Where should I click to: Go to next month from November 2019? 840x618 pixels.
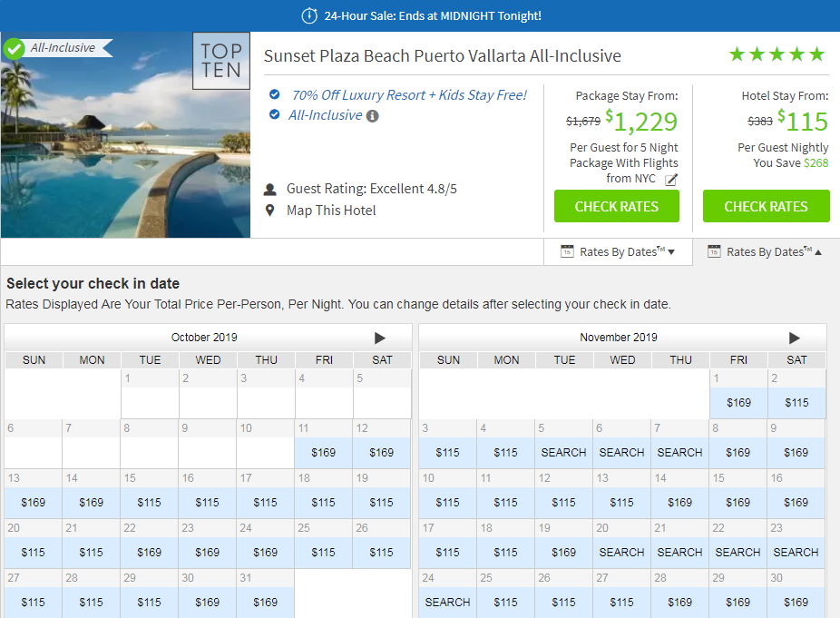click(x=795, y=338)
